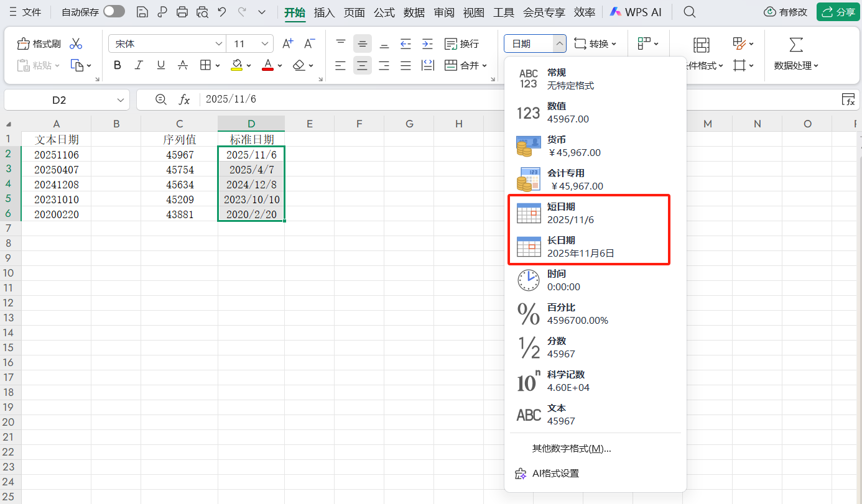This screenshot has width=862, height=504.
Task: Pick the red font color swatch
Action: pos(267,65)
